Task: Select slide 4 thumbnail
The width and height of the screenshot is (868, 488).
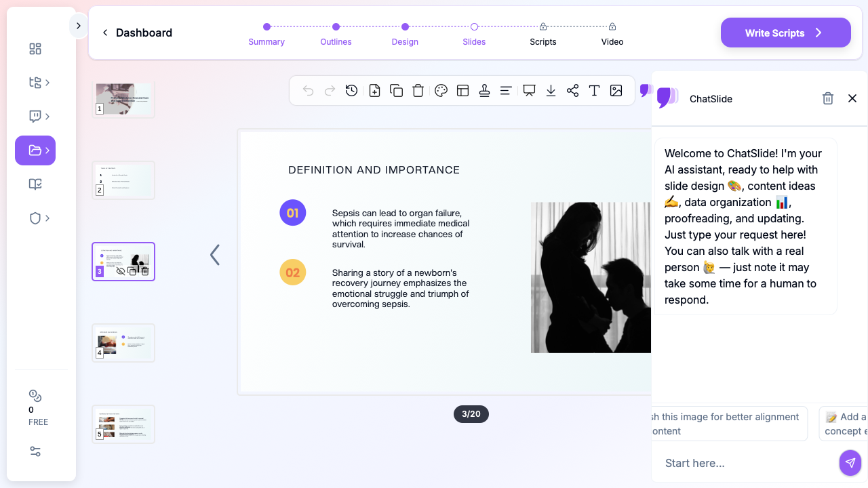Action: point(123,343)
